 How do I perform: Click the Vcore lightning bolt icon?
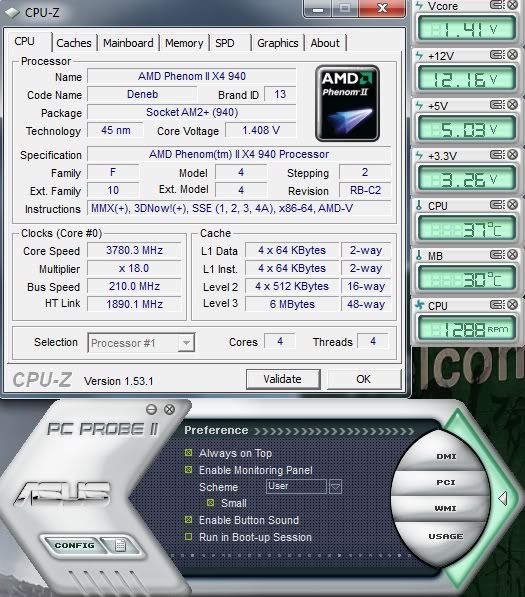pos(419,5)
